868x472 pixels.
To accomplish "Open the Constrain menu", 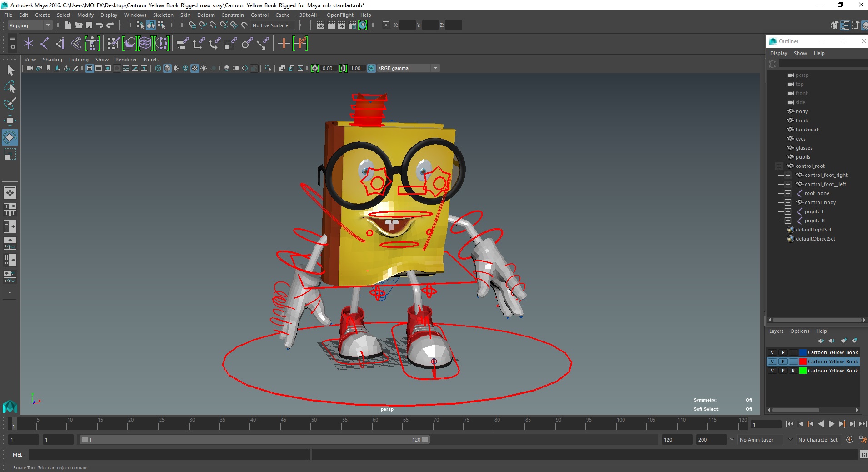I will click(x=232, y=15).
